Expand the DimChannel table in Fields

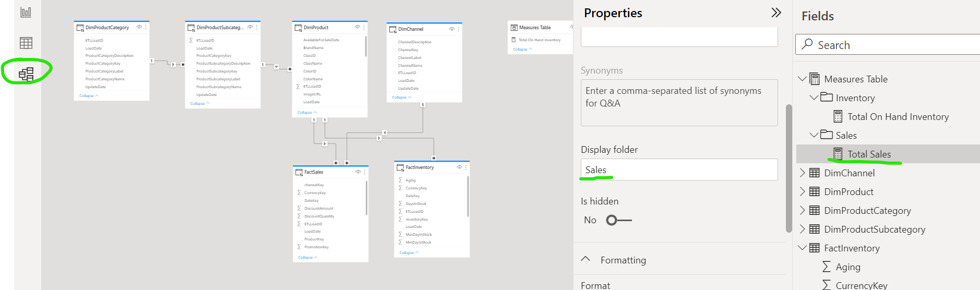tap(803, 173)
